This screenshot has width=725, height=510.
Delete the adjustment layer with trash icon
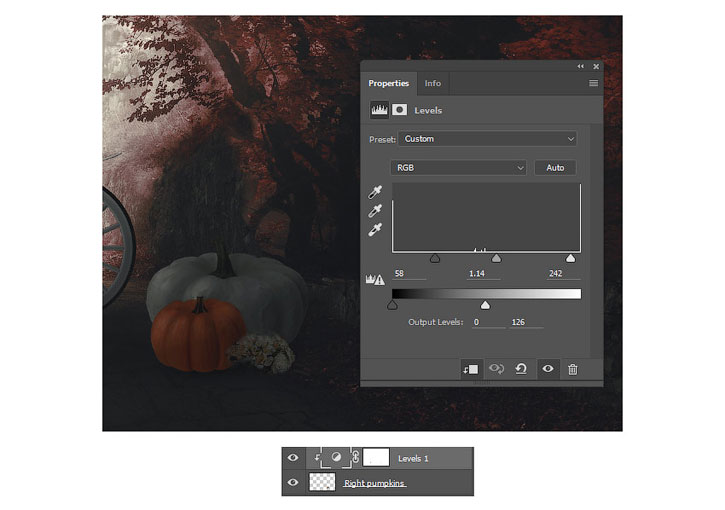pyautogui.click(x=572, y=369)
